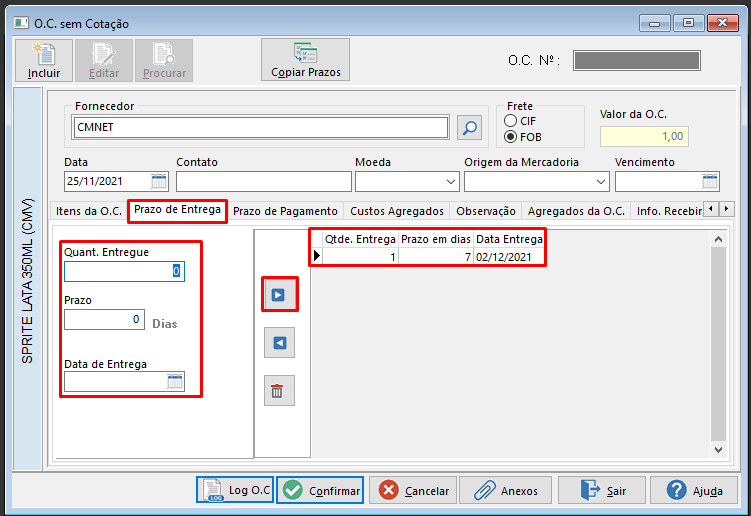Close the O.C. sem Cotação window
This screenshot has height=516, width=751.
pos(722,23)
